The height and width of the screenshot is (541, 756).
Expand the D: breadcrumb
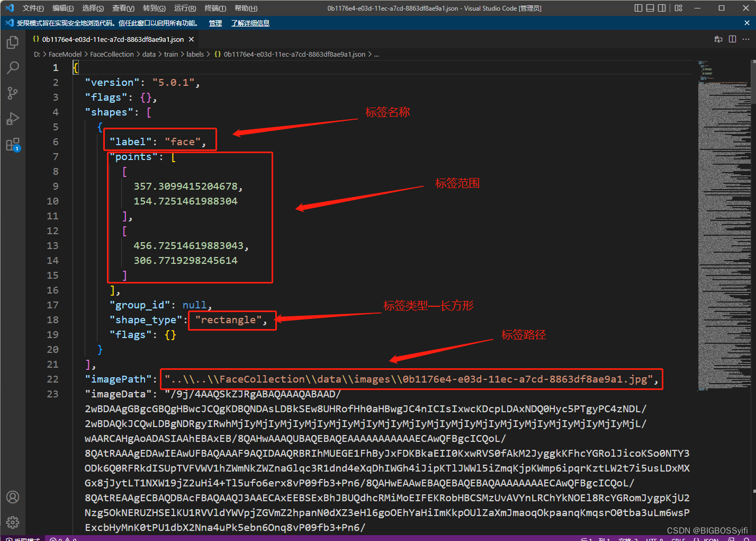(x=37, y=54)
